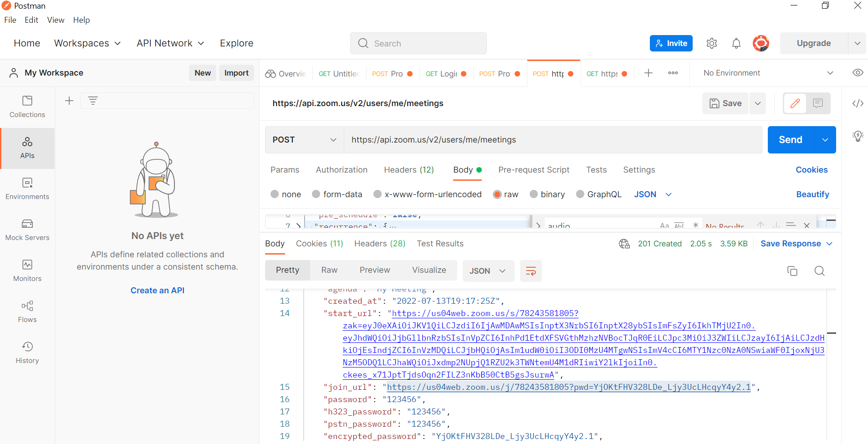Image resolution: width=868 pixels, height=444 pixels.
Task: Choose the form-data body option
Action: 316,194
